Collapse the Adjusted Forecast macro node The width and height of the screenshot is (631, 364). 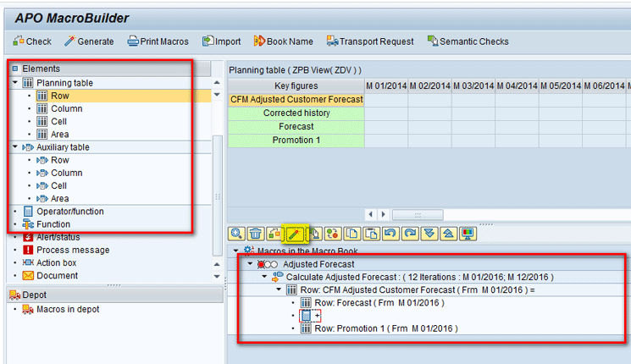[x=250, y=264]
